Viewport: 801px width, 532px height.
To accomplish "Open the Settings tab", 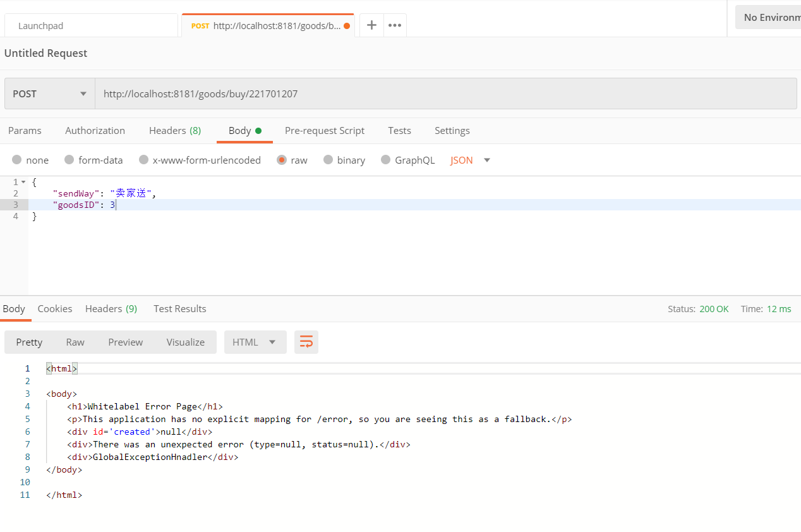I will point(452,130).
